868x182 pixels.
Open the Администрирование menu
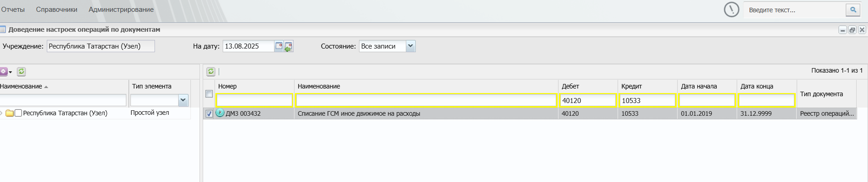[121, 10]
